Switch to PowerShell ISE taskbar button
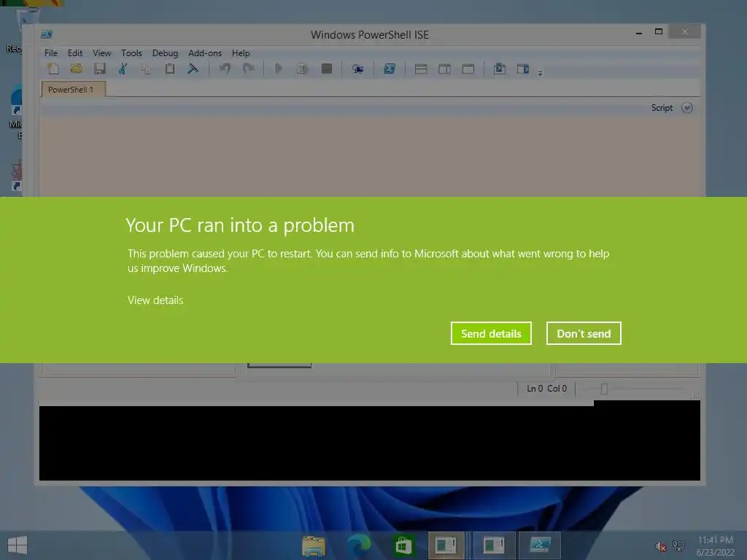This screenshot has height=560, width=747. pyautogui.click(x=541, y=545)
